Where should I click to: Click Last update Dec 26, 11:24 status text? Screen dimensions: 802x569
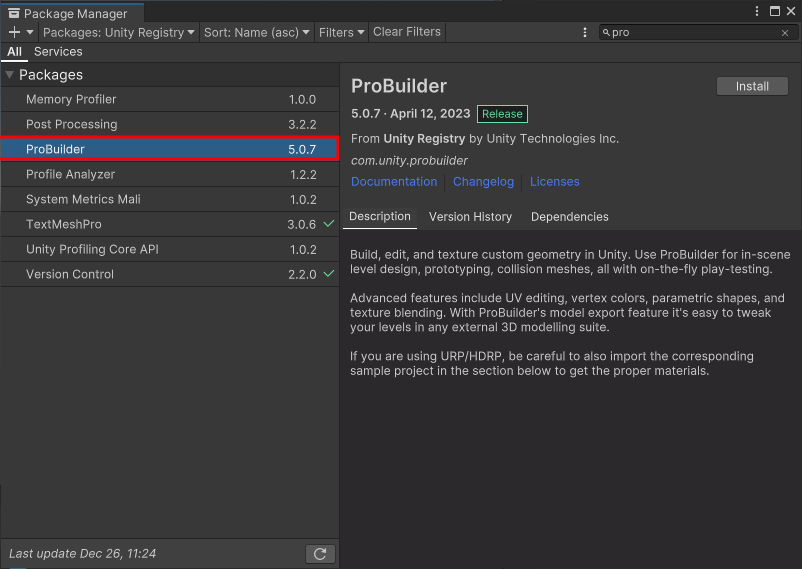[x=82, y=554]
